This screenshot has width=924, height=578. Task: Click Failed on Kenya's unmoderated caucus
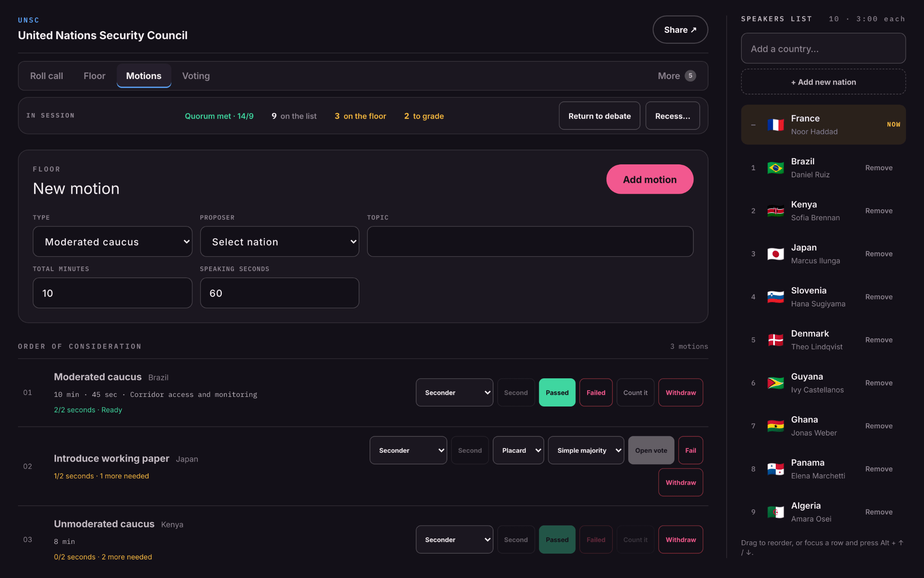596,539
